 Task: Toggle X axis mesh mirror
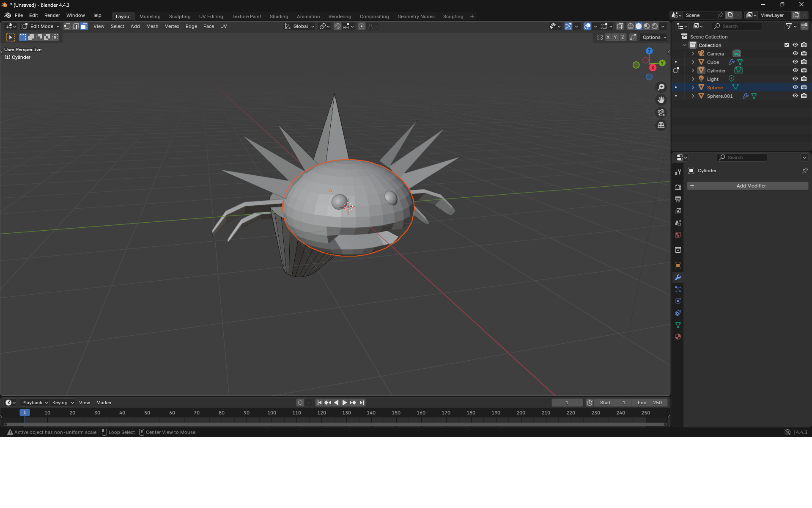(608, 37)
